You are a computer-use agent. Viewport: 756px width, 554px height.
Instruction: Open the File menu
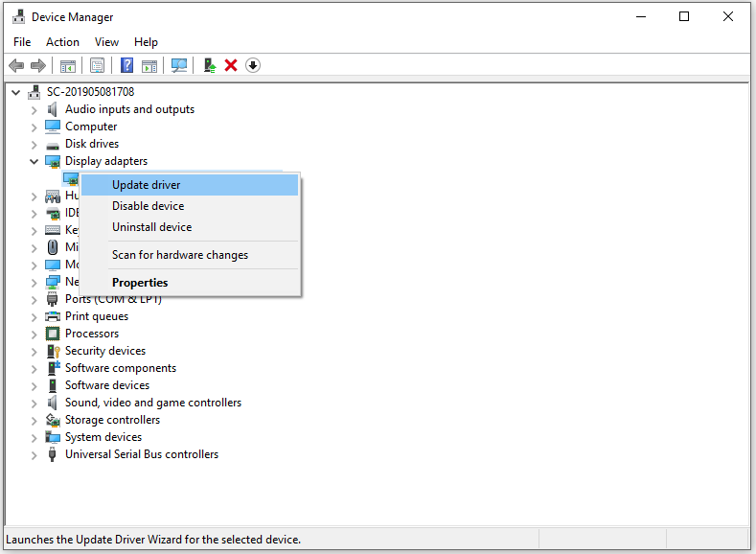[x=22, y=42]
